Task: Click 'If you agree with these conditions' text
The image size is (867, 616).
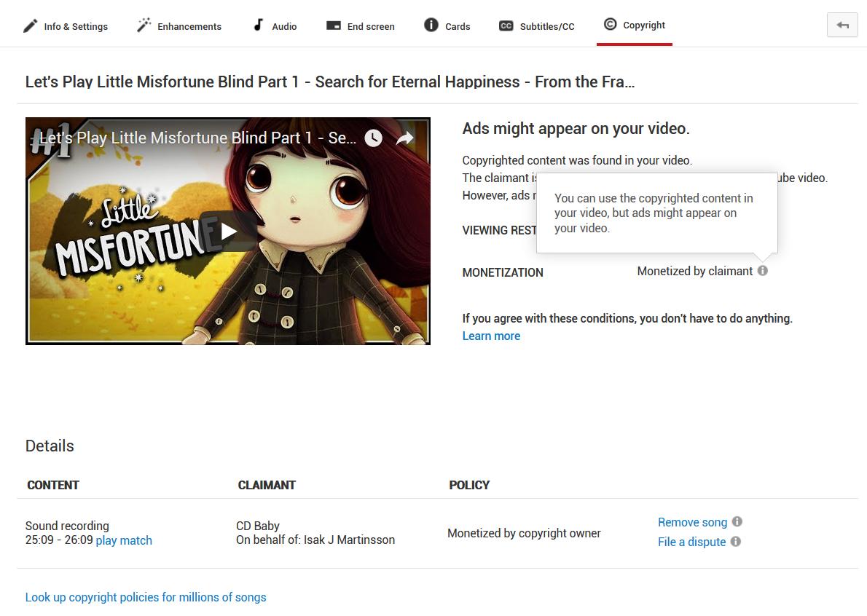Action: pyautogui.click(x=627, y=318)
